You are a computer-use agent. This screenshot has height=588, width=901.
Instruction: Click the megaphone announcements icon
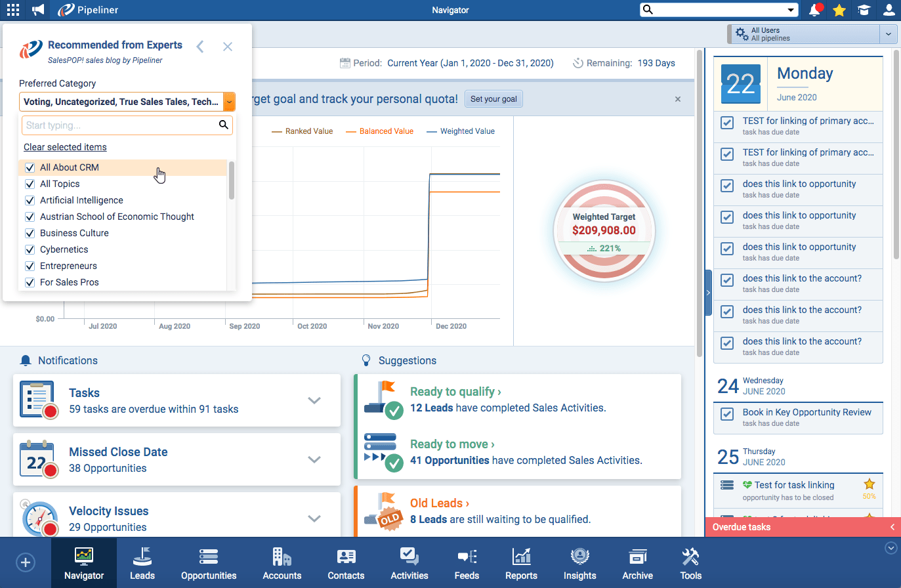(38, 10)
